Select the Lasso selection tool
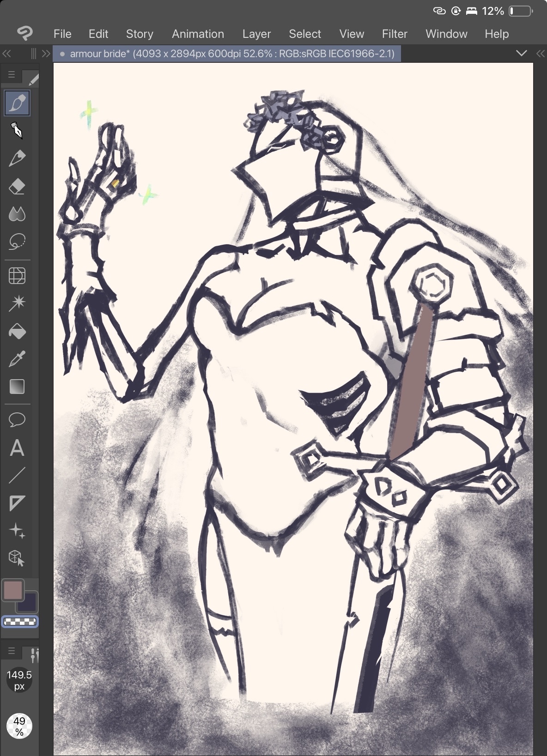547x756 pixels. (17, 242)
